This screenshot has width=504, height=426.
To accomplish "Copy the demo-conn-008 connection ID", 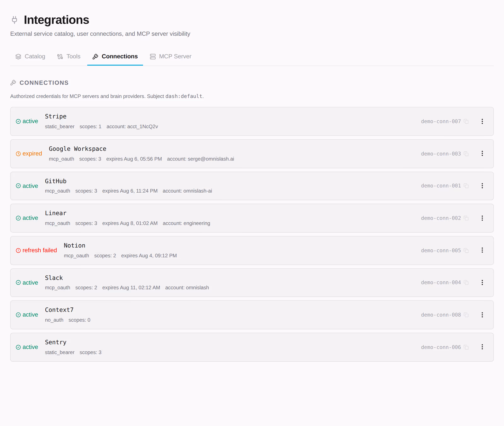I will 466,315.
